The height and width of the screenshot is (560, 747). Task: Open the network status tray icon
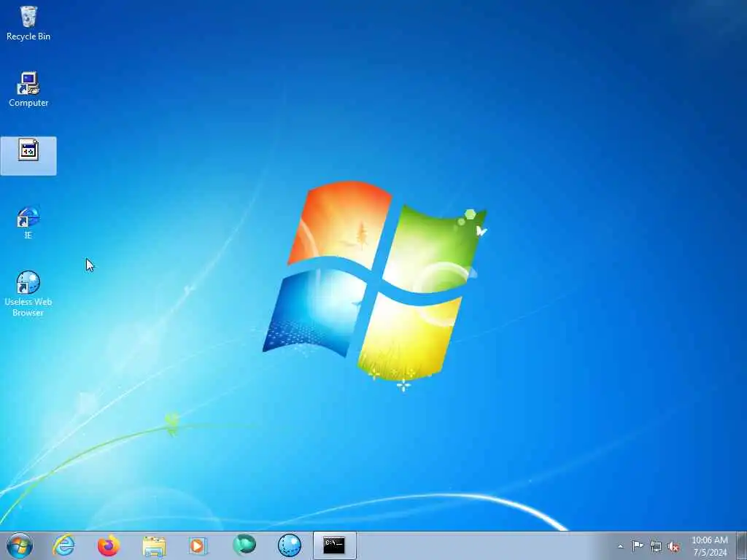(x=656, y=546)
